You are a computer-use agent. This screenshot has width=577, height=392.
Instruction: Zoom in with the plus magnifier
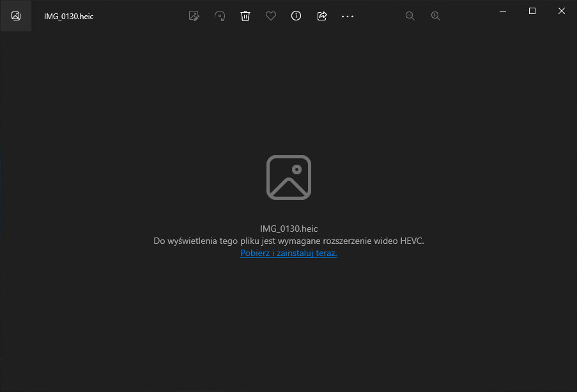[436, 16]
